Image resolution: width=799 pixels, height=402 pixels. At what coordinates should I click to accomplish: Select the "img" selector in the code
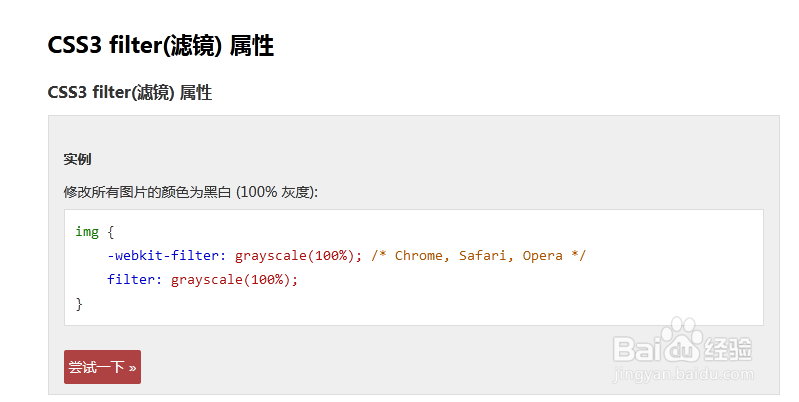click(x=87, y=232)
